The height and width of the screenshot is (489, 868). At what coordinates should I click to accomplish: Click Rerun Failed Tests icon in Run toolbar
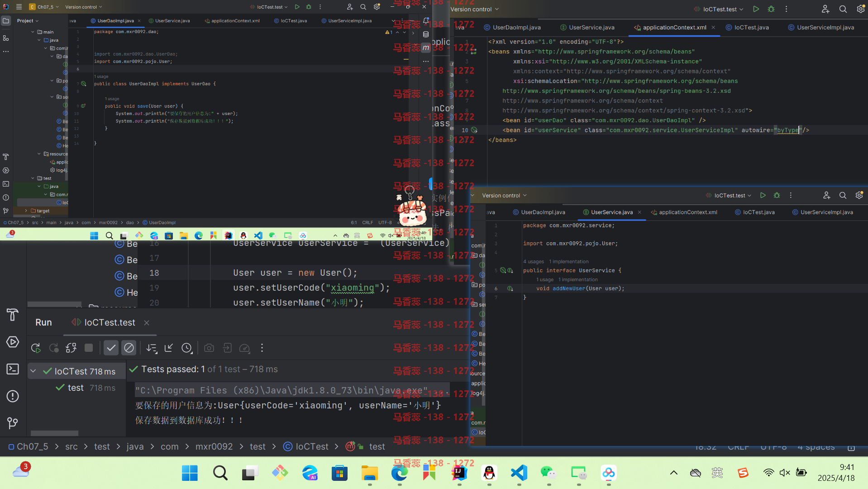point(54,348)
